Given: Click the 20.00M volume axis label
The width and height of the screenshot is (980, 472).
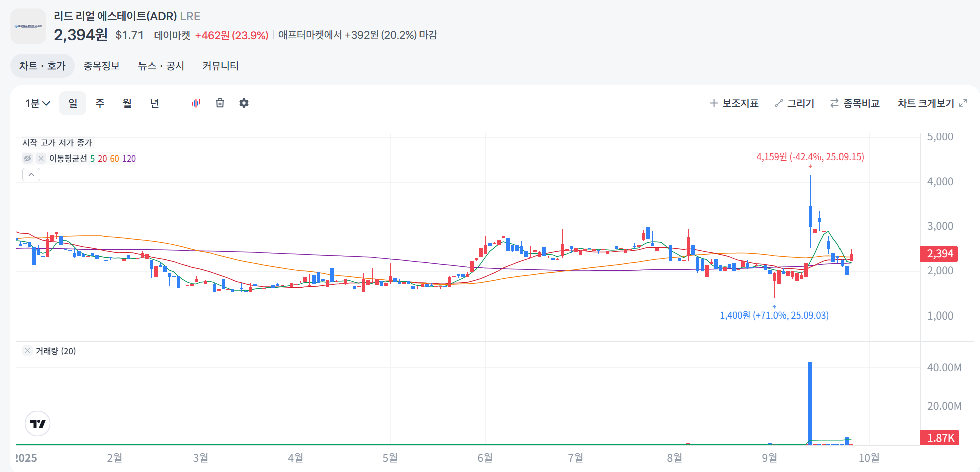Looking at the screenshot, I should [x=944, y=406].
